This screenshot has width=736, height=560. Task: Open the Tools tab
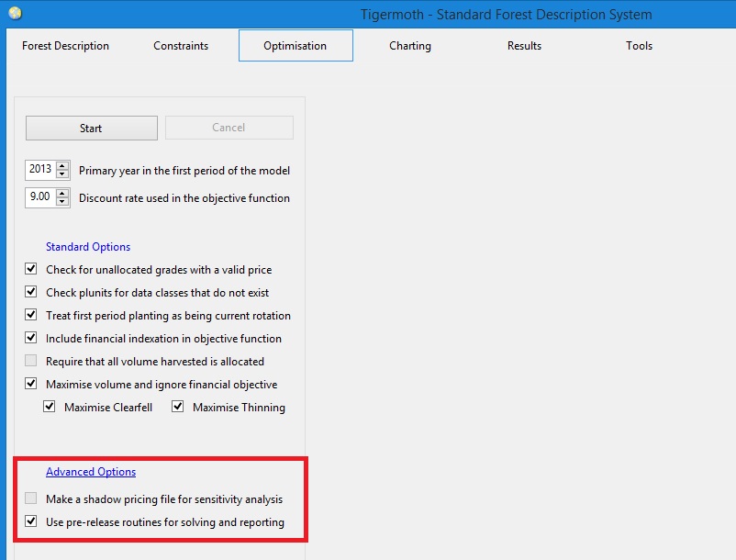point(639,46)
